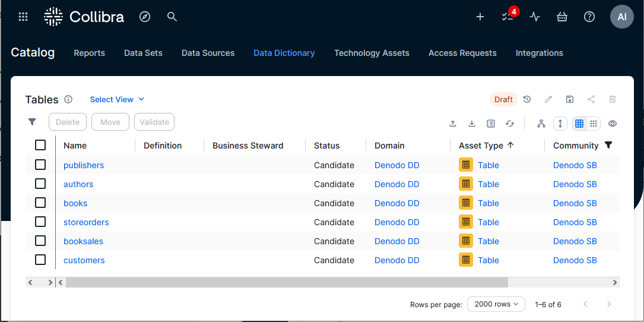Click the scrollbar right arrow
This screenshot has width=644, height=322.
point(615,283)
